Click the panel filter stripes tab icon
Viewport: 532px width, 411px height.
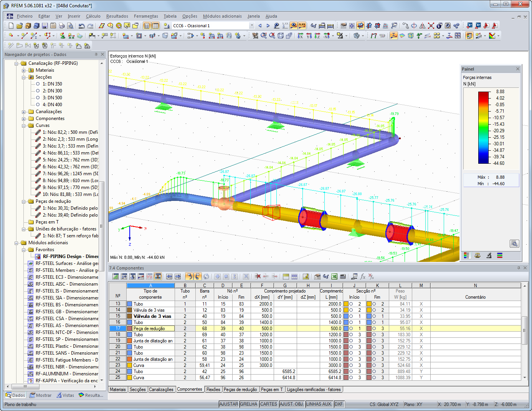tap(500, 255)
